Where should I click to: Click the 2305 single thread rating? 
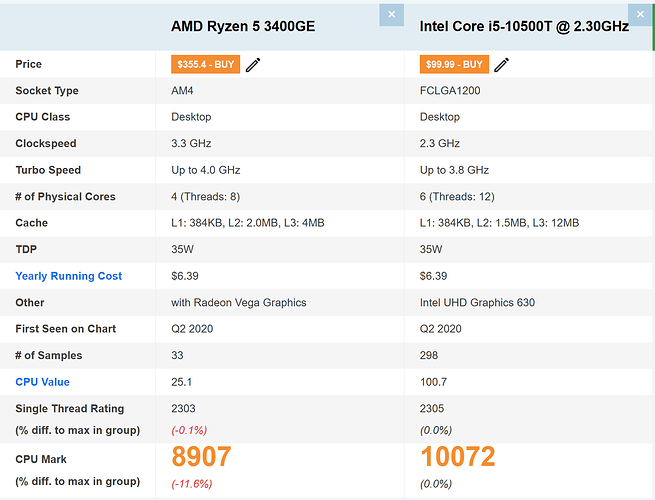tap(434, 409)
